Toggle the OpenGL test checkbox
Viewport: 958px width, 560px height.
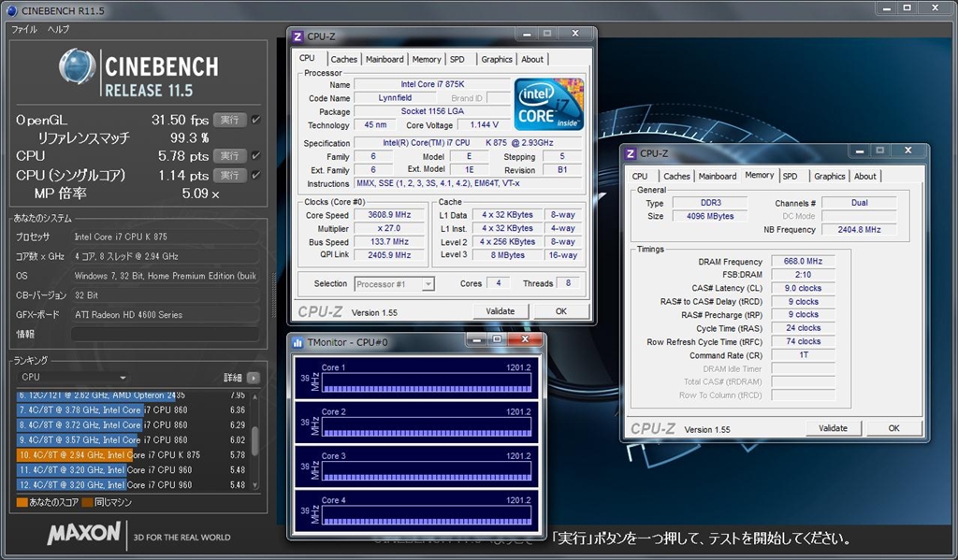pos(255,120)
